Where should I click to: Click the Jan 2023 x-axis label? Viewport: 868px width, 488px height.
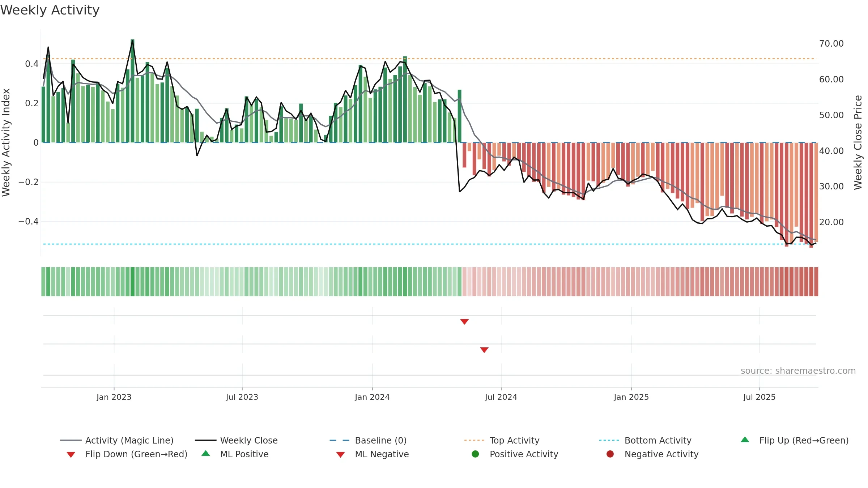click(114, 397)
